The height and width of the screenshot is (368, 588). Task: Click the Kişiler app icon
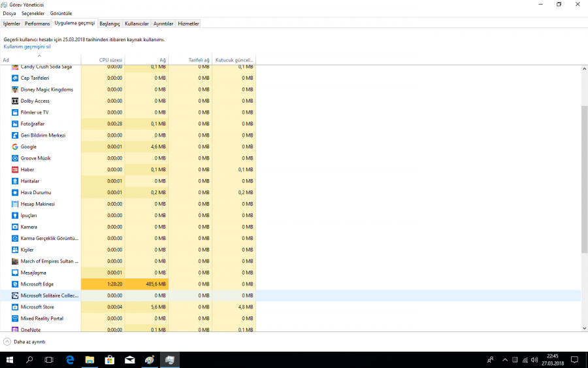(x=15, y=250)
